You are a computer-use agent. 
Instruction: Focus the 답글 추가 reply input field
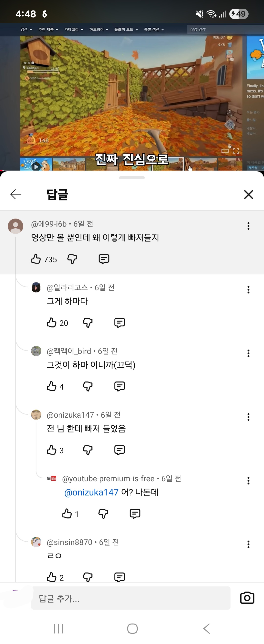(x=130, y=598)
